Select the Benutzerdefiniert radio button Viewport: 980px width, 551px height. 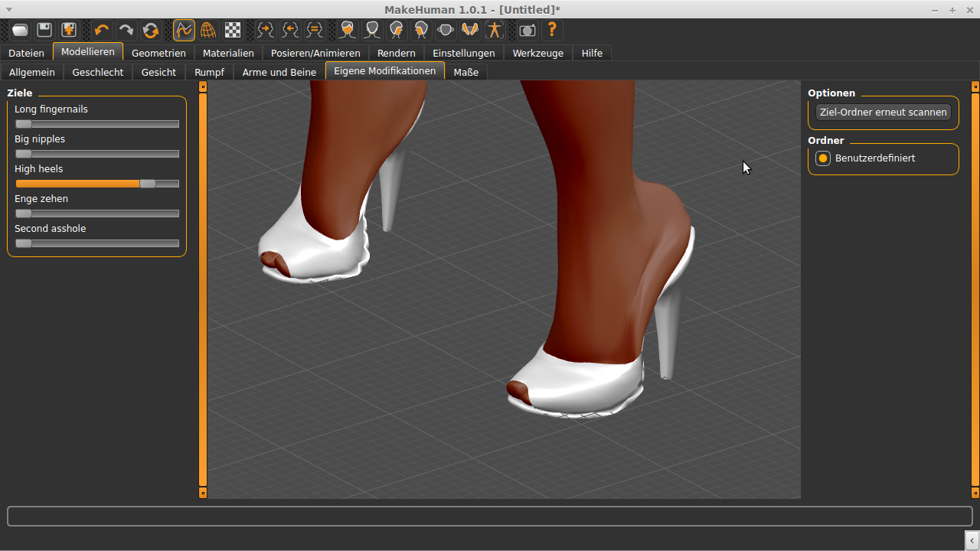pos(823,158)
